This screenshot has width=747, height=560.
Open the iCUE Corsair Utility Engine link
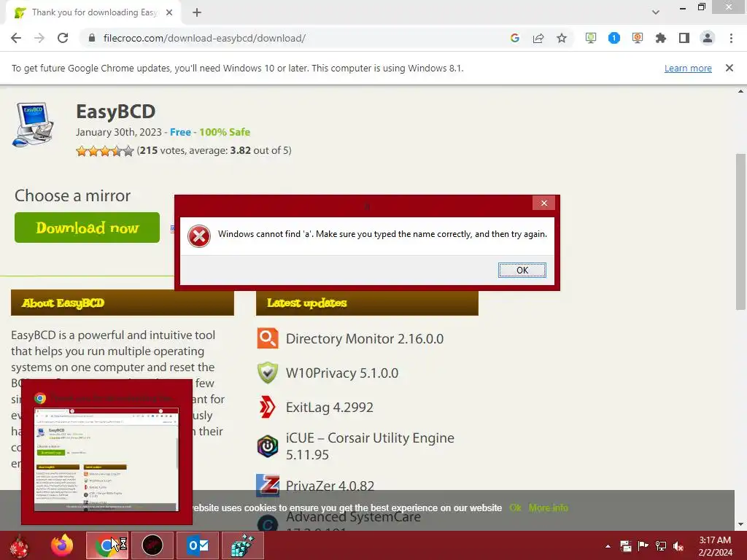tap(370, 446)
